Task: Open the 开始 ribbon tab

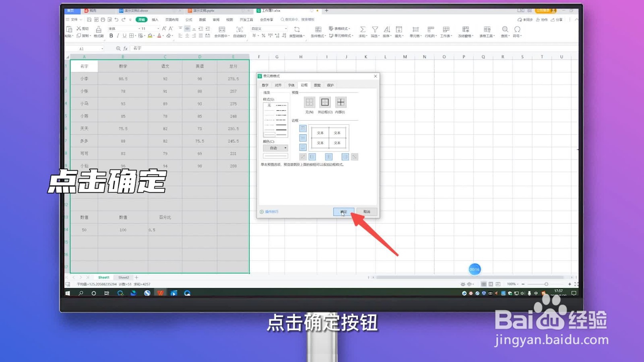Action: [141, 20]
